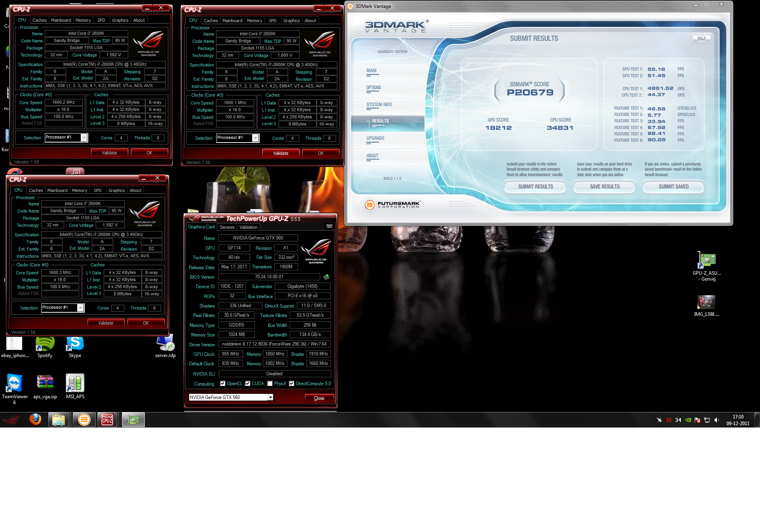Switch to the Sensors tab in GPU-Z
This screenshot has width=760, height=532.
coord(227,227)
